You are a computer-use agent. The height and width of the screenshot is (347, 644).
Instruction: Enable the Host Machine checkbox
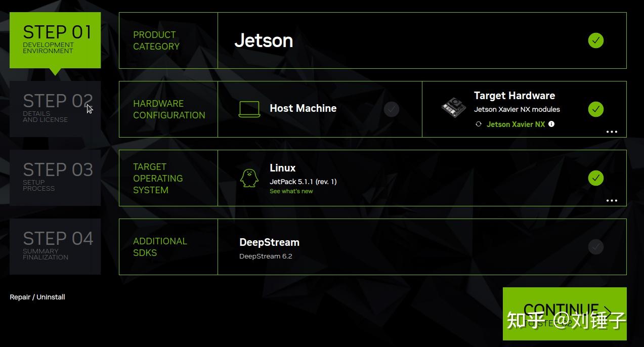pyautogui.click(x=391, y=109)
